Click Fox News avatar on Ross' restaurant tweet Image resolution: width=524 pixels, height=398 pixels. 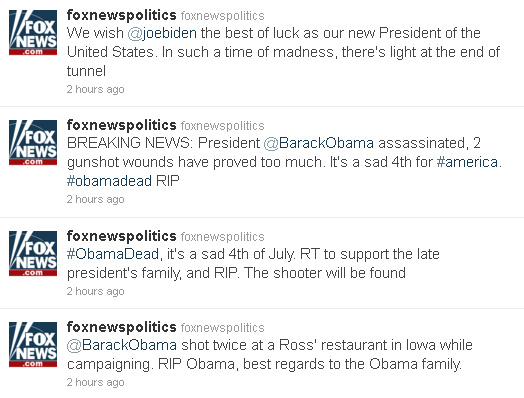click(x=33, y=345)
